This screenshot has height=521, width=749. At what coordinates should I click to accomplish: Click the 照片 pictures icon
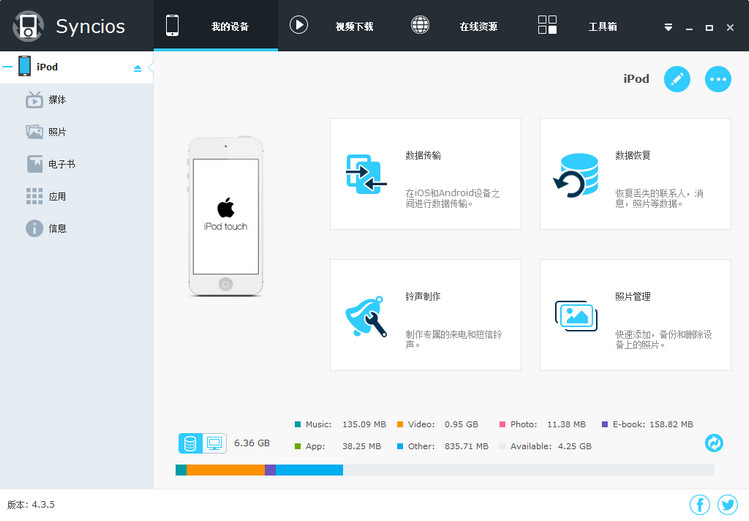pyautogui.click(x=34, y=132)
